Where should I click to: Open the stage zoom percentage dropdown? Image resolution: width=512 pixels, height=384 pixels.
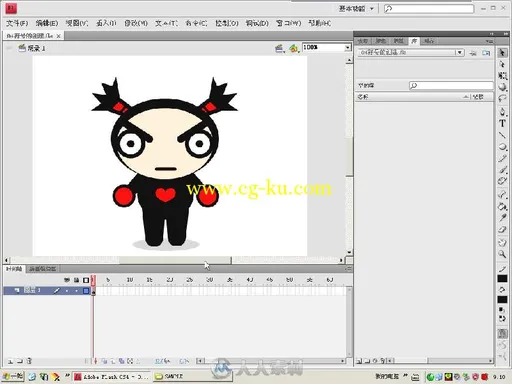[x=347, y=48]
